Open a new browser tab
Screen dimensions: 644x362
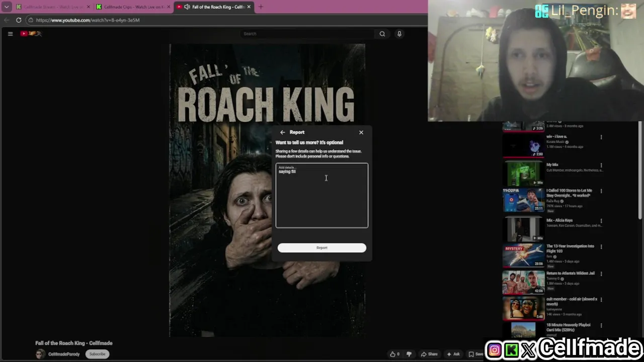(x=261, y=7)
